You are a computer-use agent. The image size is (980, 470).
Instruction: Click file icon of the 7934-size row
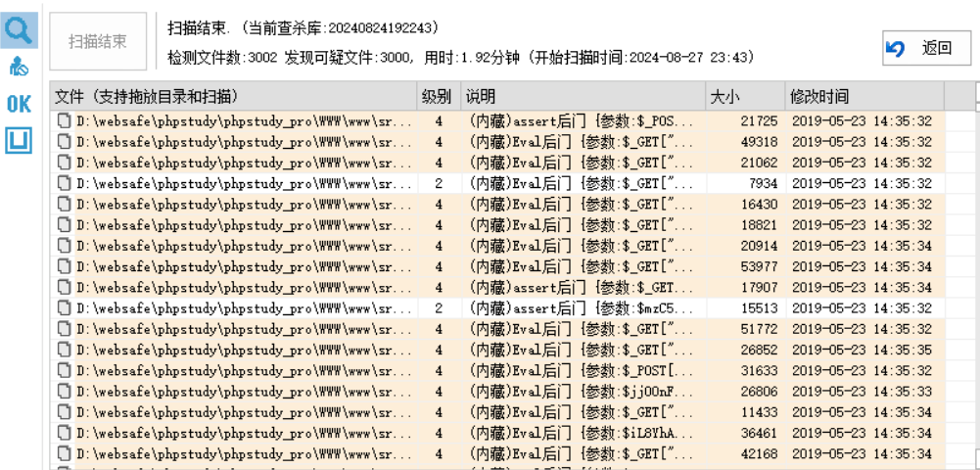pos(65,183)
